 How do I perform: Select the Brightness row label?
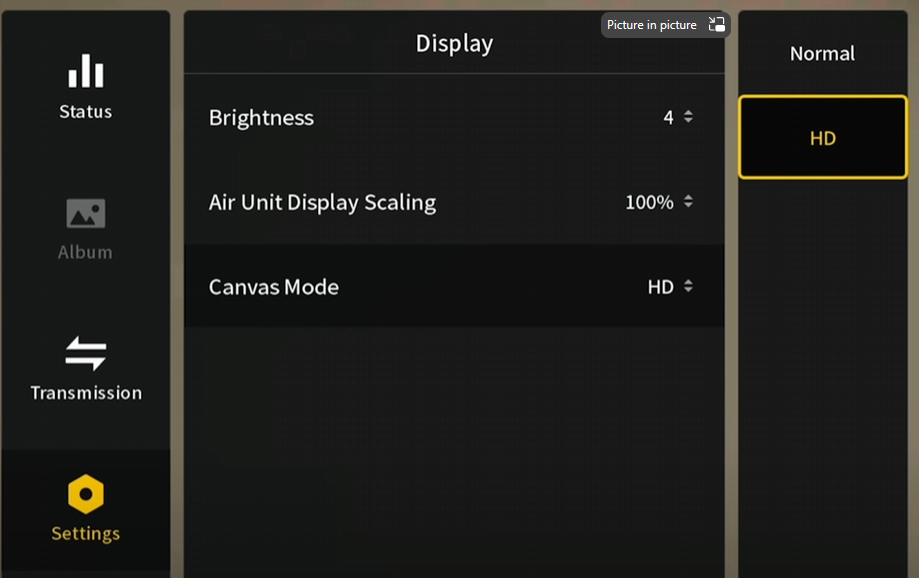coord(261,118)
